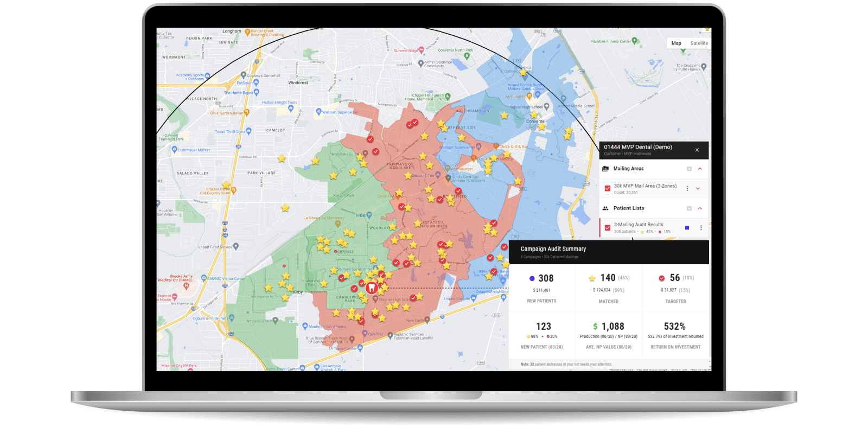Image resolution: width=868 pixels, height=434 pixels.
Task: Uncheck 3-Mailing Audit Results checkbox
Action: 608,228
